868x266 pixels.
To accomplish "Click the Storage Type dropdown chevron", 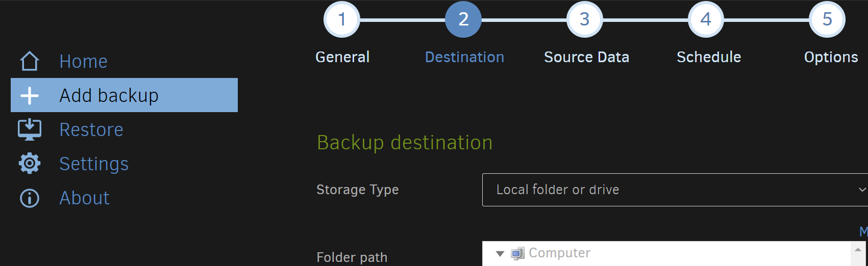I will [862, 190].
